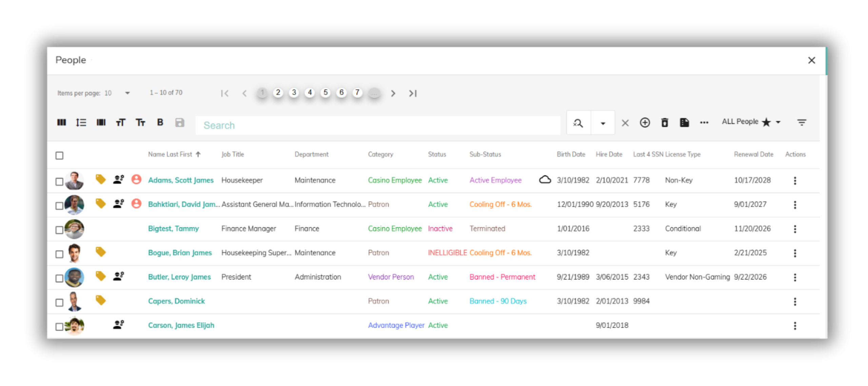868x386 pixels.
Task: Open search options dropdown arrow
Action: [x=603, y=123]
